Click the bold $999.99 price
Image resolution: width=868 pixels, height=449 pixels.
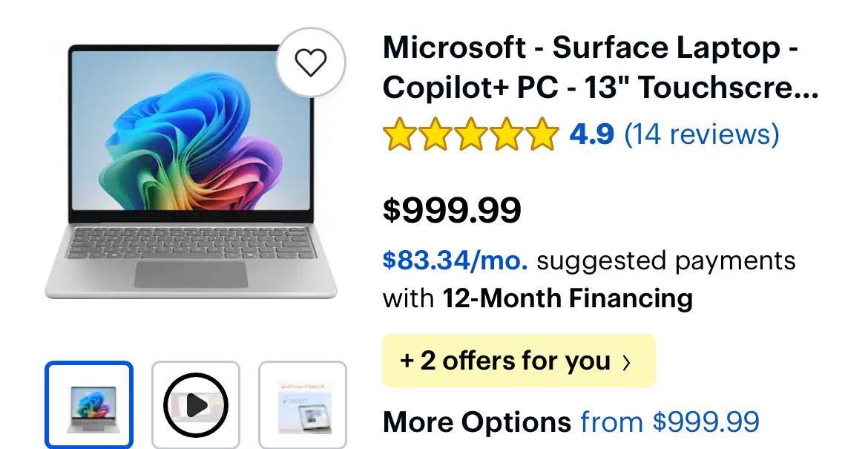point(452,211)
